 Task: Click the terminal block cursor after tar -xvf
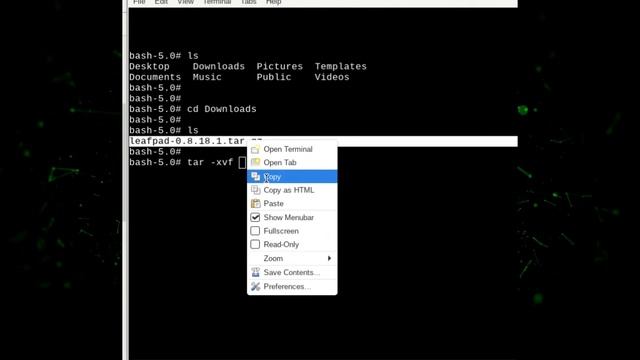tap(242, 162)
